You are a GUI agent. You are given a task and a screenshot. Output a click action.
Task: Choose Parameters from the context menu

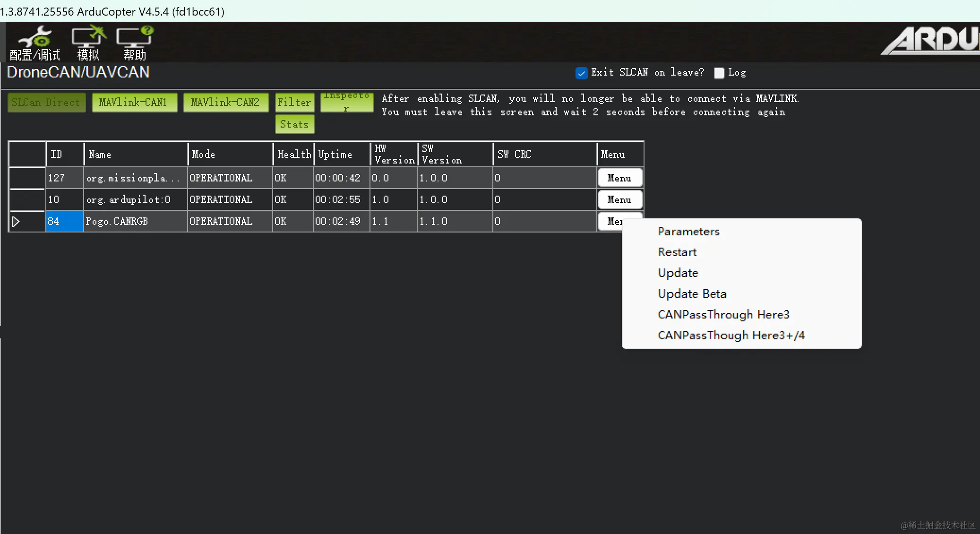(x=688, y=232)
